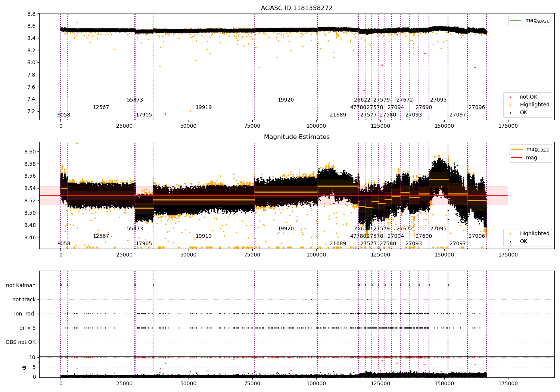This screenshot has height=392, width=560.
Task: Select the mag OBSID legend entry
Action: [530, 149]
